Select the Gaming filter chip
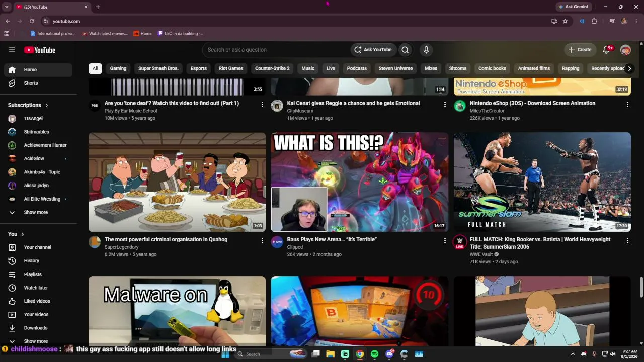This screenshot has height=362, width=644. (118, 68)
